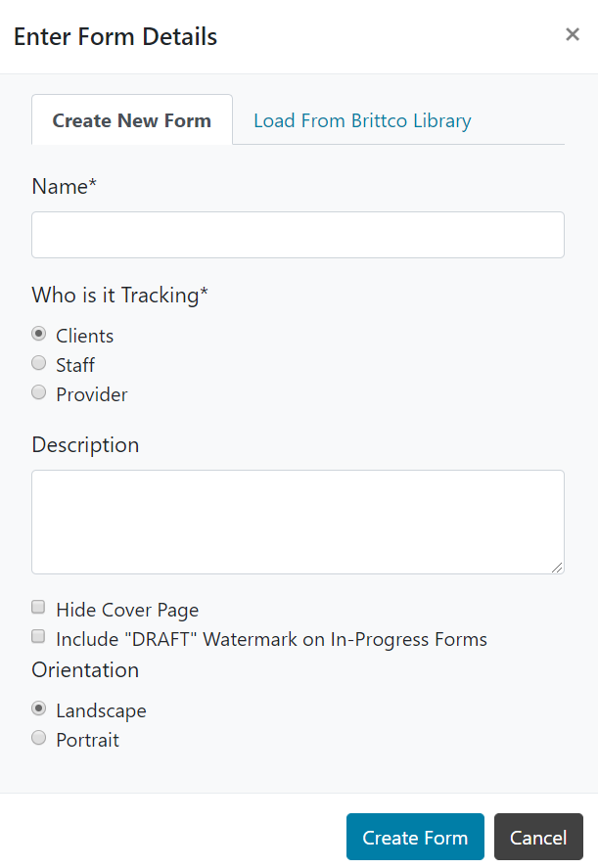This screenshot has width=598, height=868.
Task: Switch to the Create New Form tab
Action: [132, 120]
